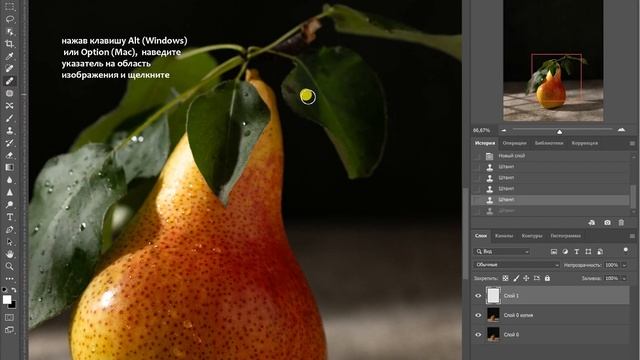Switch to the Коррекция tab

click(584, 143)
